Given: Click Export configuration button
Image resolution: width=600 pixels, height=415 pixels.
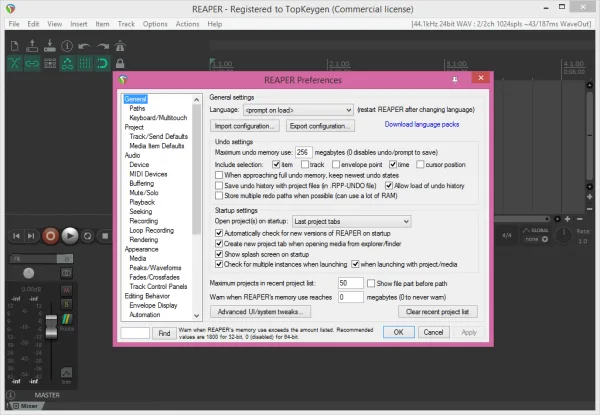Looking at the screenshot, I should tap(320, 126).
